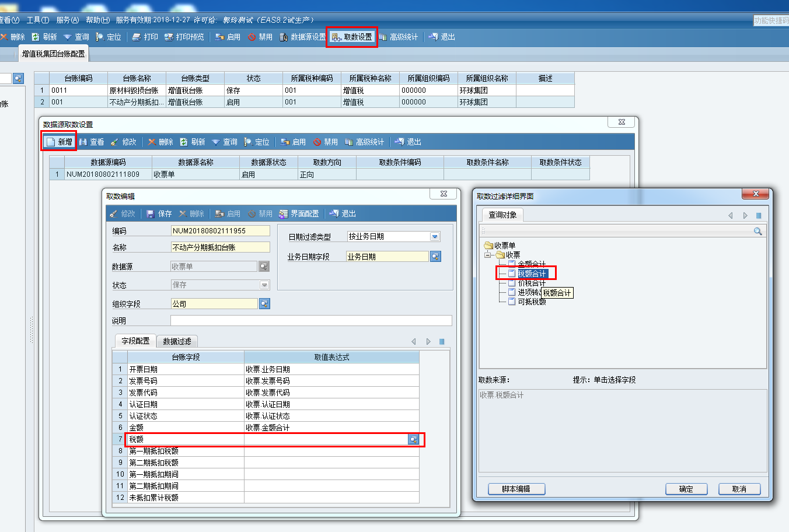The width and height of the screenshot is (789, 532).
Task: Open 状态 dropdown in 取数编辑
Action: tap(264, 285)
